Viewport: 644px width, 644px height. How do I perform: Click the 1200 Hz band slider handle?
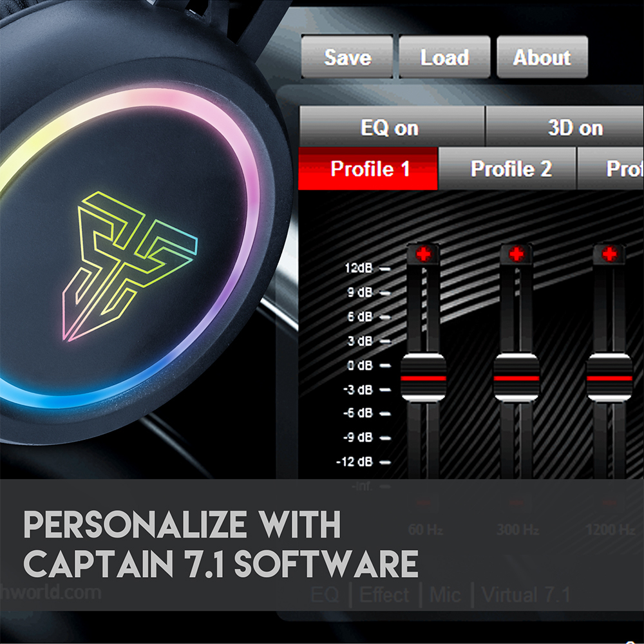coord(609,377)
